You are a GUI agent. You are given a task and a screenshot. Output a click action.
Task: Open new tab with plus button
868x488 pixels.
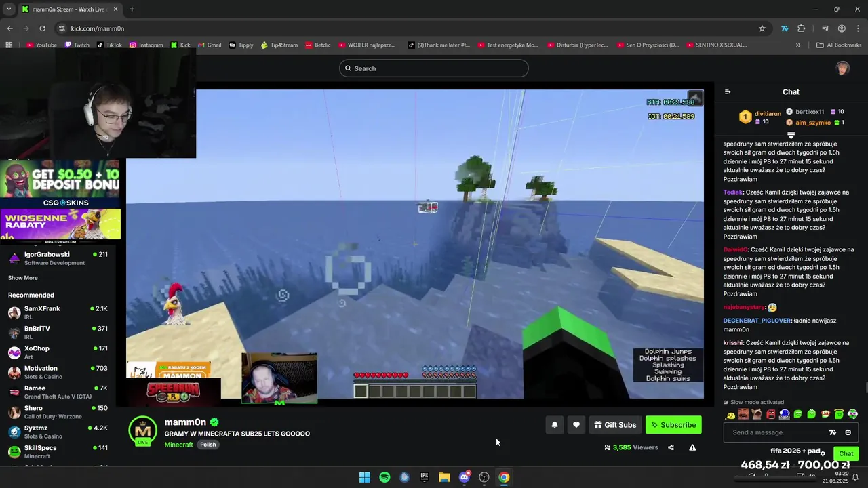132,9
